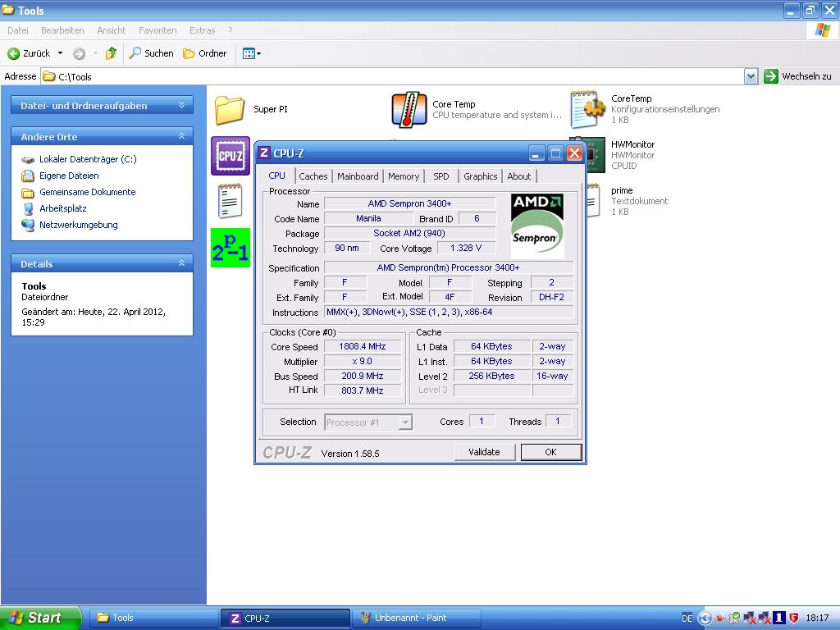Open the notepad text file icon below CPU-Z
Screen dimensions: 840x630
[x=230, y=201]
